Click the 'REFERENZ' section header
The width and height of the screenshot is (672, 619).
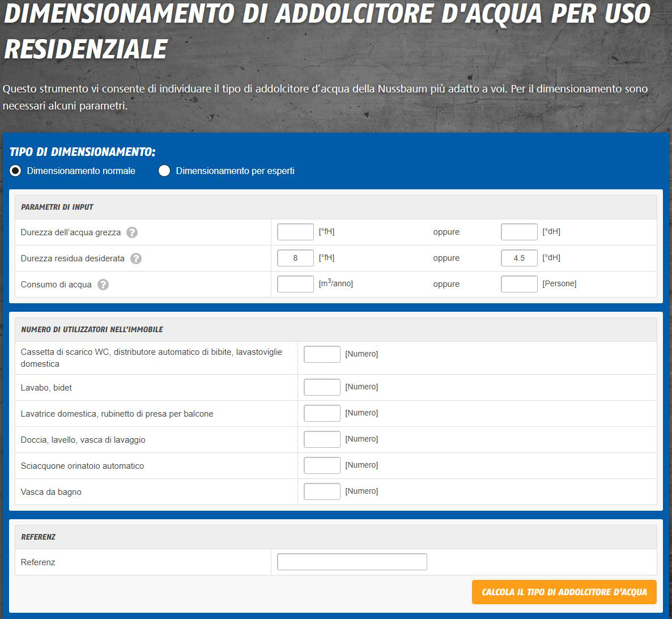(x=38, y=537)
